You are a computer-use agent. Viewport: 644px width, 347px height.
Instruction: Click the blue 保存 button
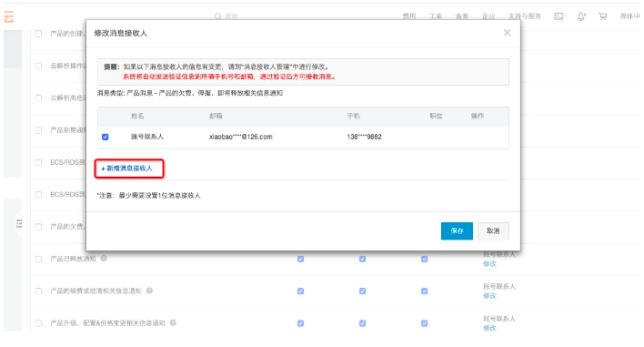(x=457, y=231)
